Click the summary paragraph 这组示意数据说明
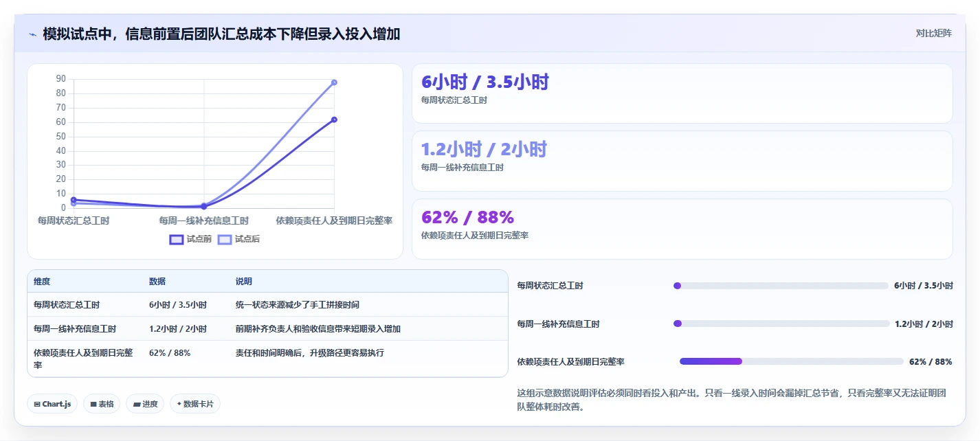Image resolution: width=980 pixels, height=441 pixels. tap(732, 400)
